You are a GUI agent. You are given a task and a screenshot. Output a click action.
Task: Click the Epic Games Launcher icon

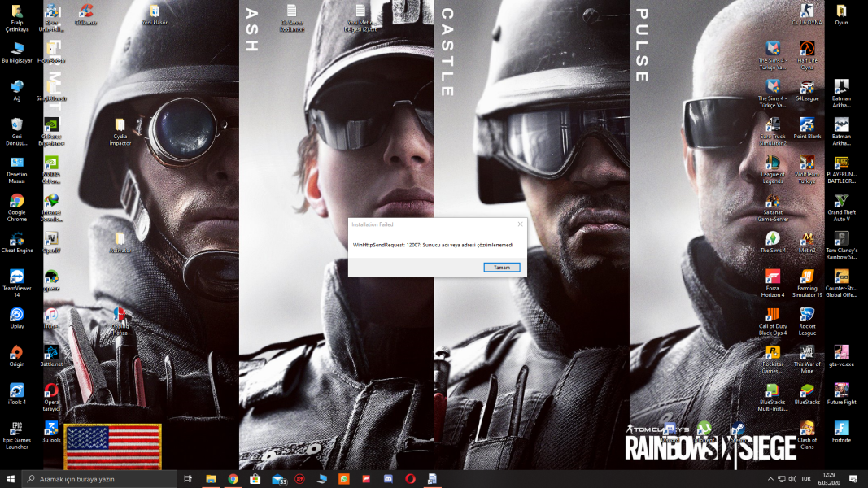tap(16, 429)
